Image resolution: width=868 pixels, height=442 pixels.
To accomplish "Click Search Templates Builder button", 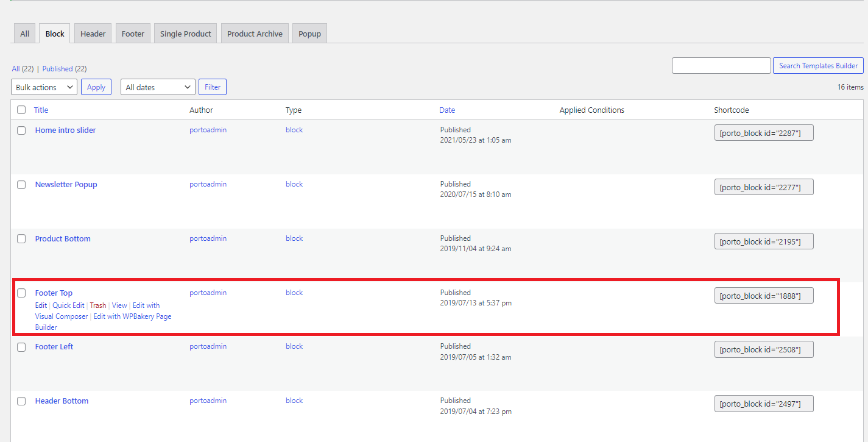I will point(818,66).
